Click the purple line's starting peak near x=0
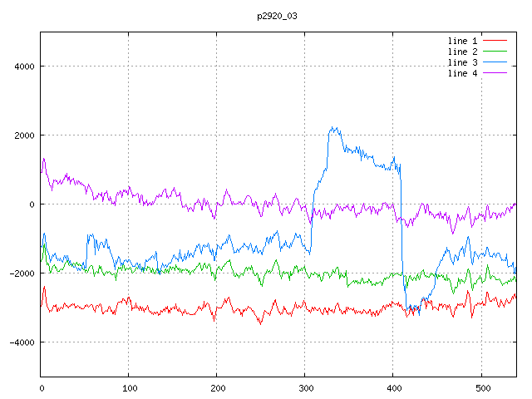The image size is (532, 399). (43, 158)
